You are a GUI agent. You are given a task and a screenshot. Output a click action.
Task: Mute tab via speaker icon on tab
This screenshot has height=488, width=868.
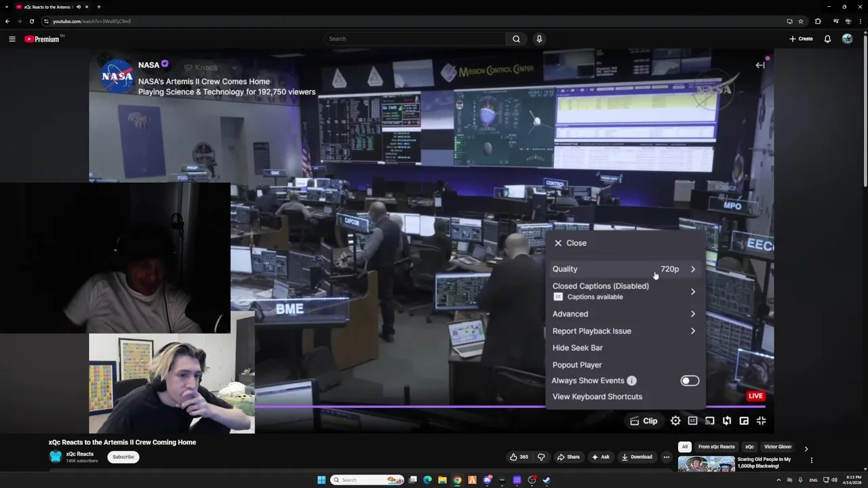click(78, 7)
